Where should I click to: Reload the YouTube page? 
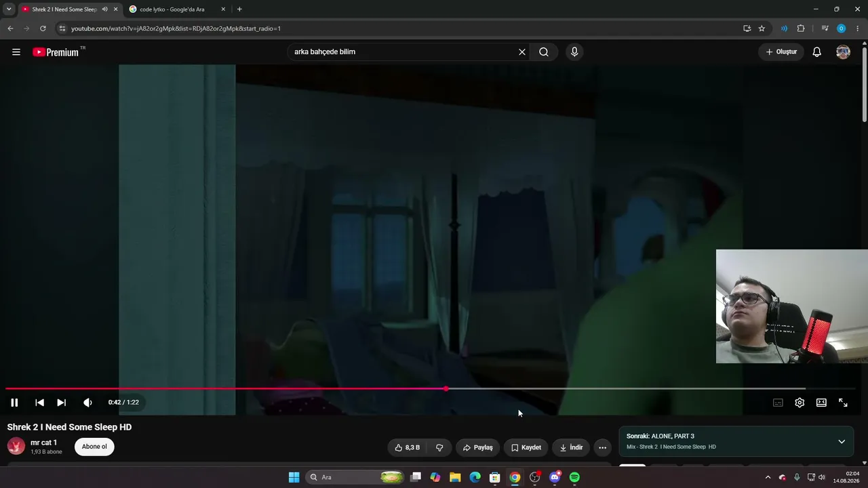pos(43,28)
